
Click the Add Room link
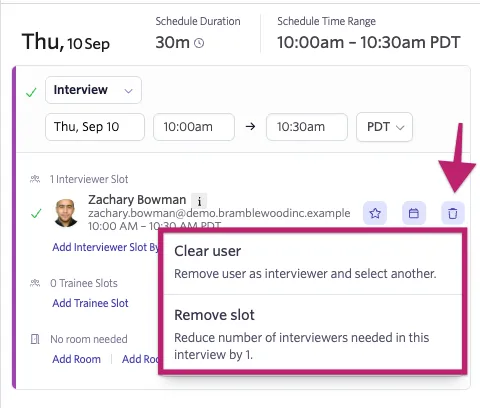click(x=76, y=359)
